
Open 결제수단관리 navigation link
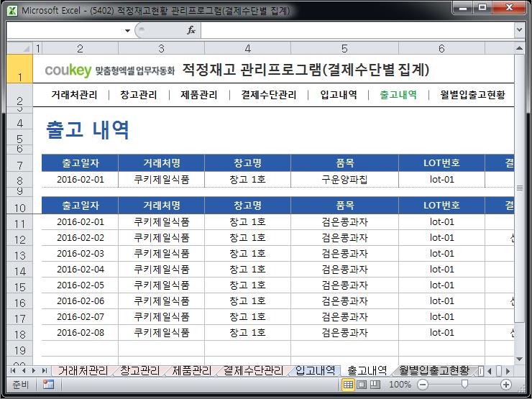269,95
